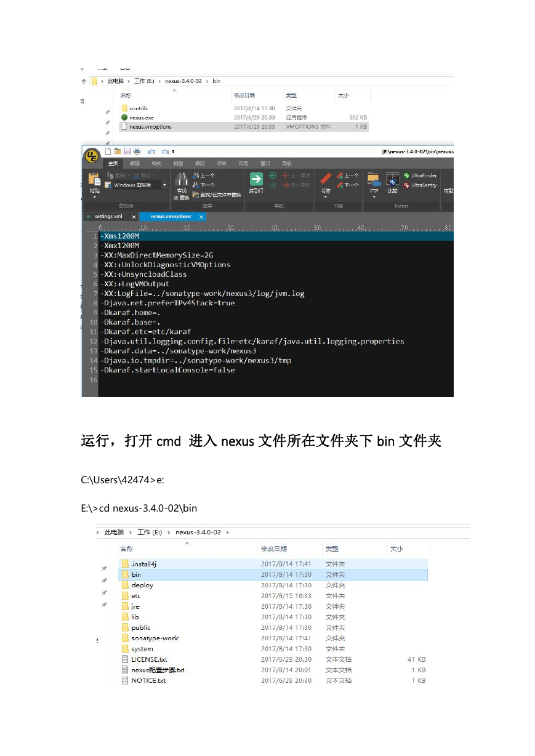Viewport: 535px width, 756px height.
Task: Select the NOTICE.txt file
Action: coord(148,681)
